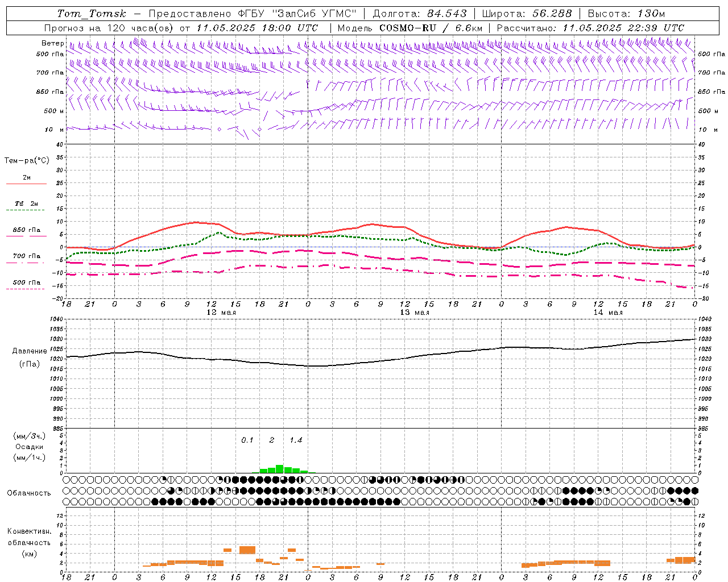Click the Прогноз на 120 часа(ов) text
The height and width of the screenshot is (582, 728).
click(109, 28)
